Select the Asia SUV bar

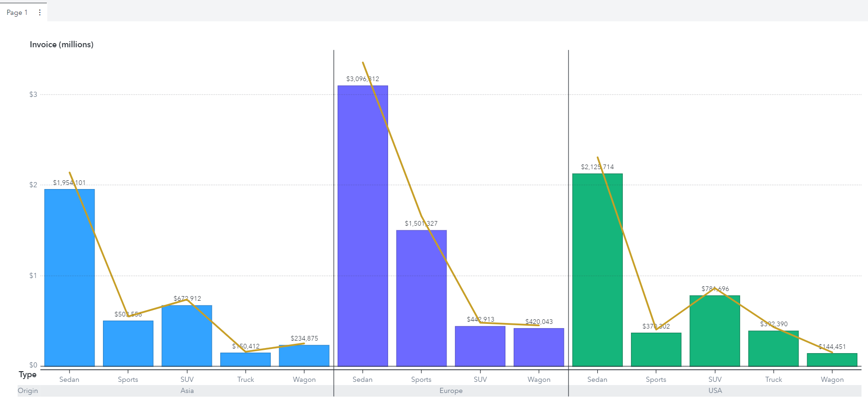187,335
